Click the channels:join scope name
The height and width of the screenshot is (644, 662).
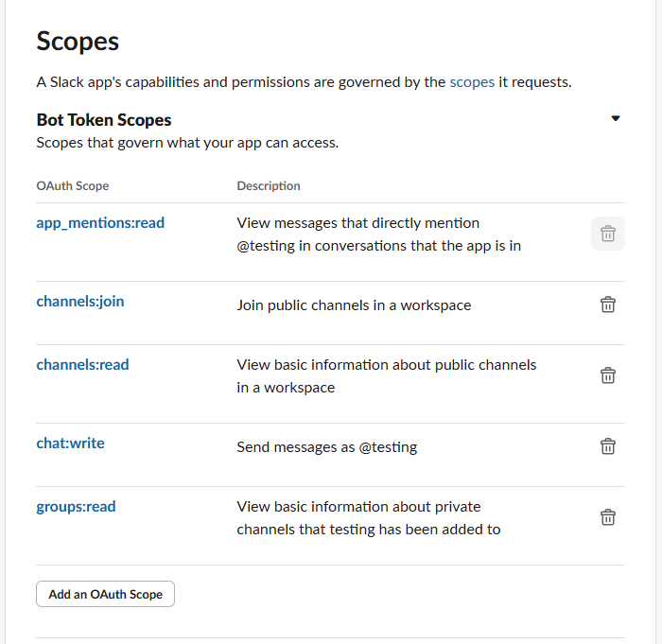point(80,302)
